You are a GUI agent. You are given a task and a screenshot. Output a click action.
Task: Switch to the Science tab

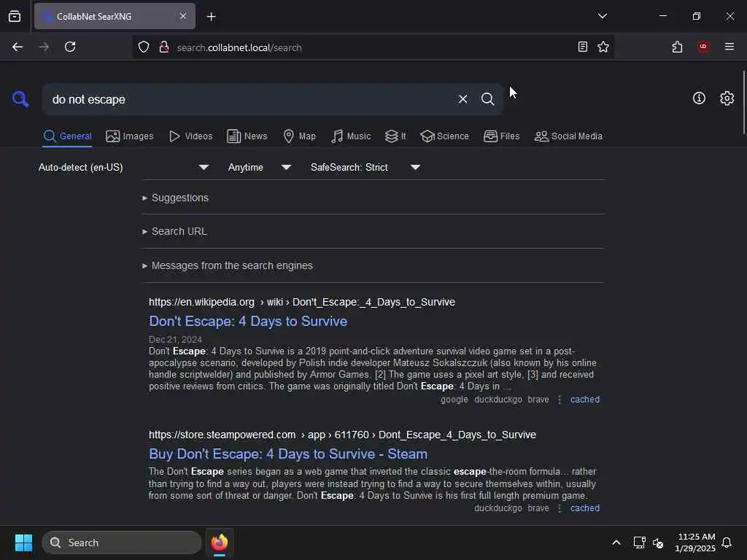pos(444,136)
